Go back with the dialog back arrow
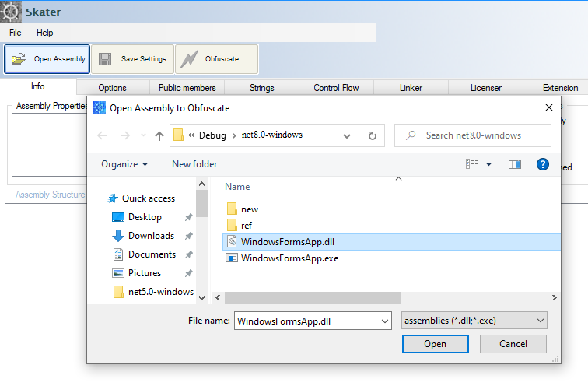The width and height of the screenshot is (588, 386). (x=103, y=135)
